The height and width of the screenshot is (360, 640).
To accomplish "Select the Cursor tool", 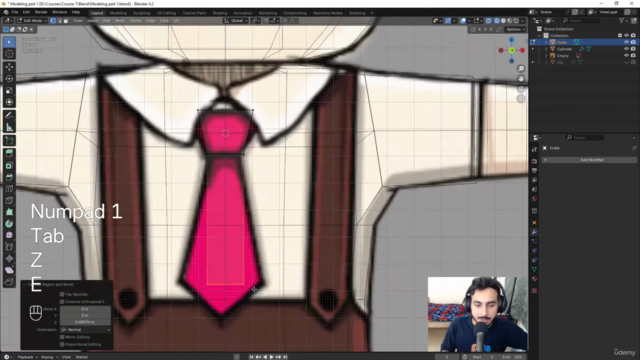I will (x=9, y=54).
